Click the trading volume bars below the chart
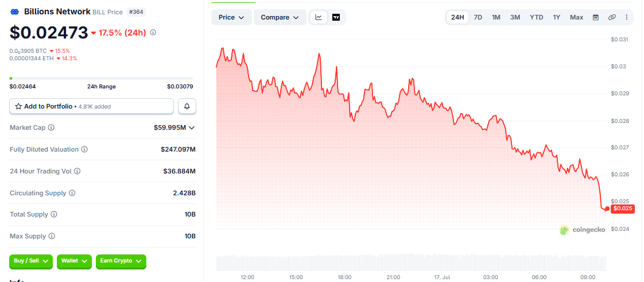644x282 pixels. (411, 262)
